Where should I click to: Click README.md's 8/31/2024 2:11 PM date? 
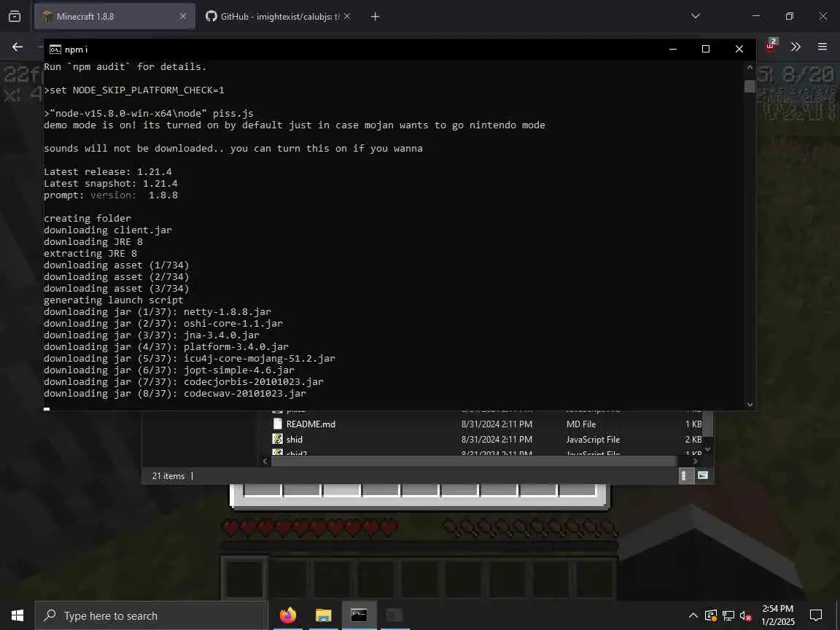pyautogui.click(x=497, y=424)
